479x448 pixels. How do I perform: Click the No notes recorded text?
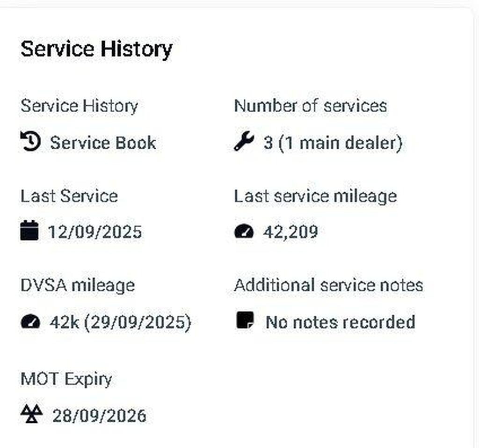click(x=340, y=322)
